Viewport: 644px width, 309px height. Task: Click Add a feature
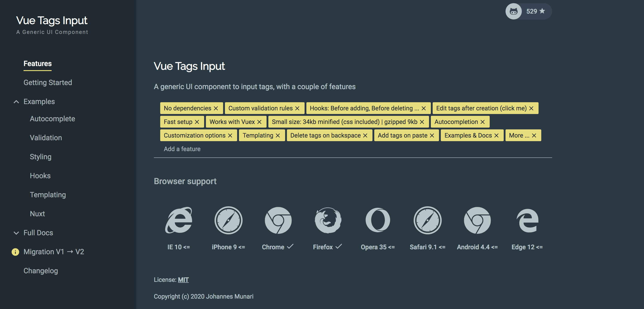(182, 149)
